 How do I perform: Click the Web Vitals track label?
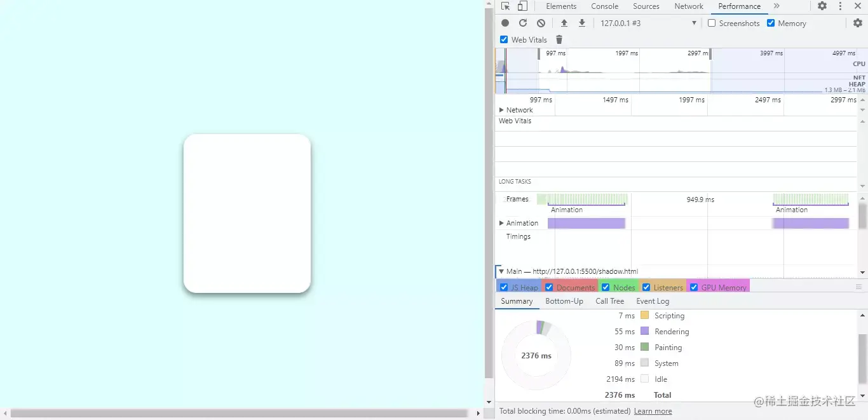pos(515,121)
